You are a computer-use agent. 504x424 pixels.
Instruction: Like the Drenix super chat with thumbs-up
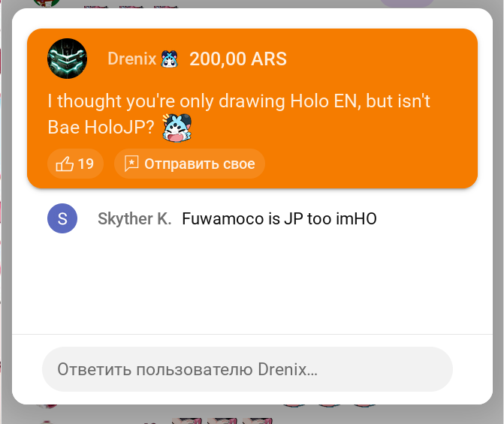65,164
